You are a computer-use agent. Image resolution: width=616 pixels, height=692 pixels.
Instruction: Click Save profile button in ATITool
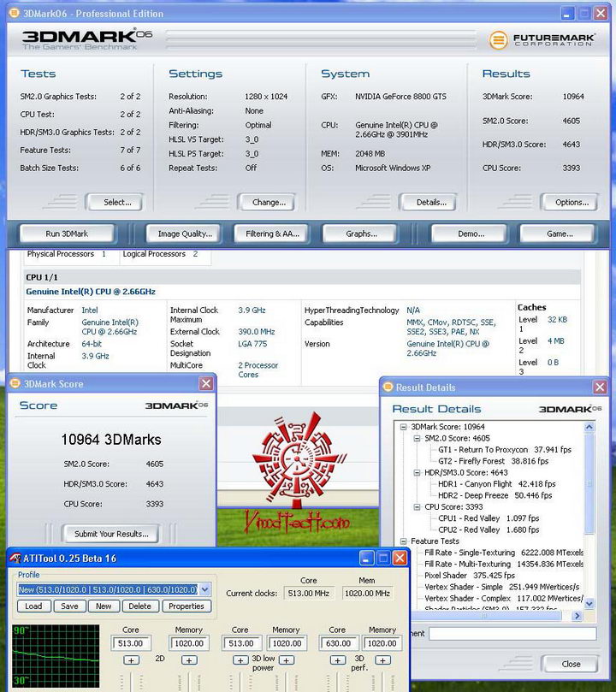click(x=69, y=606)
